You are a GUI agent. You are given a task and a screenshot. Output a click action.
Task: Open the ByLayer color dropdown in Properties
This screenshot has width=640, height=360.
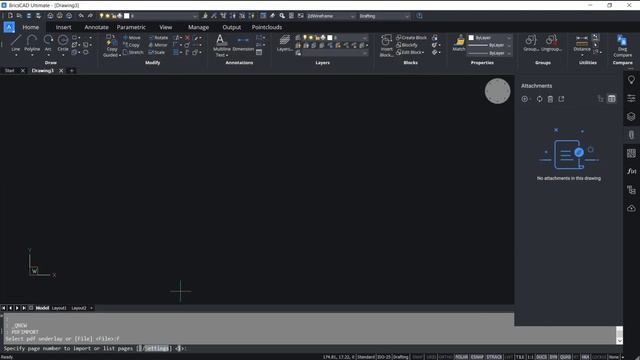[489, 38]
